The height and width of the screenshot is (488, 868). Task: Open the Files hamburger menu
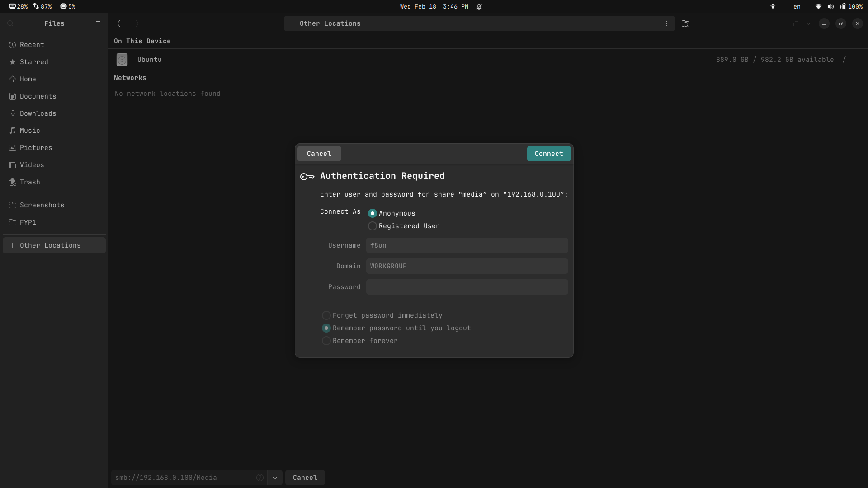pos(98,23)
